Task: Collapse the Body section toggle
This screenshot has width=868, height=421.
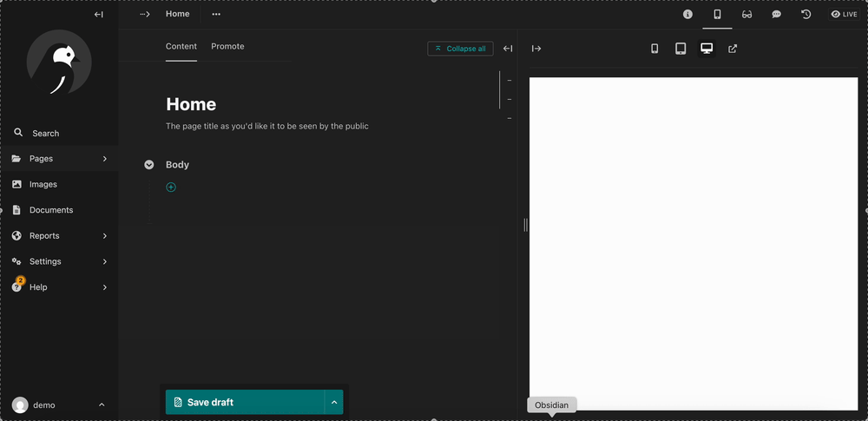Action: tap(149, 165)
